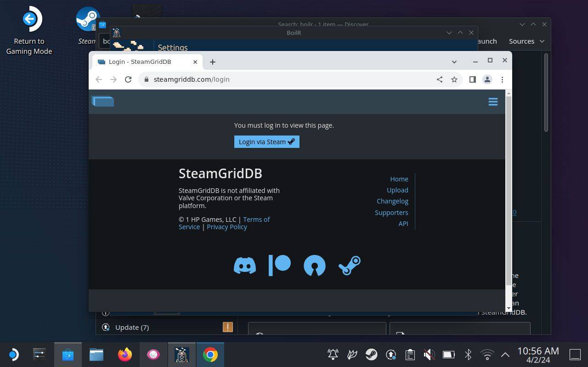
Task: Open System Settings from taskbar
Action: (40, 355)
